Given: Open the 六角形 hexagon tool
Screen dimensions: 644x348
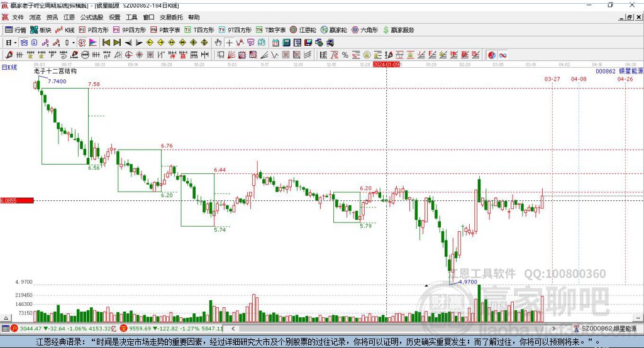Looking at the screenshot, I should pyautogui.click(x=365, y=30).
